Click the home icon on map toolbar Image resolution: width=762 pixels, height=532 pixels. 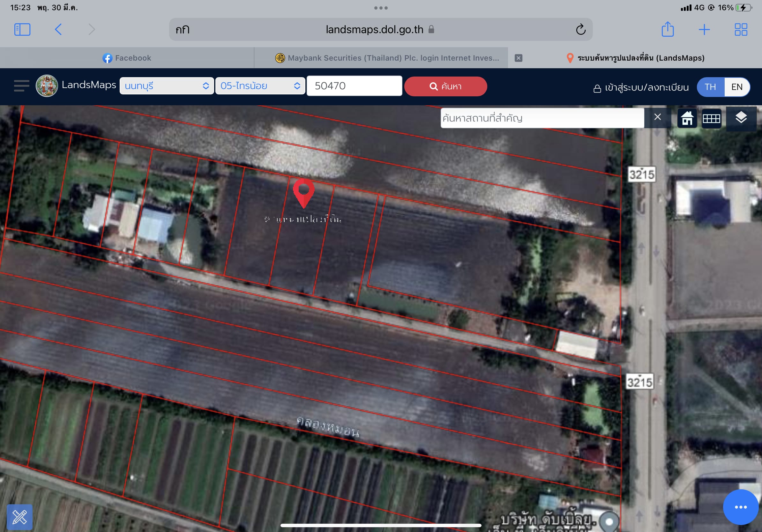tap(687, 118)
